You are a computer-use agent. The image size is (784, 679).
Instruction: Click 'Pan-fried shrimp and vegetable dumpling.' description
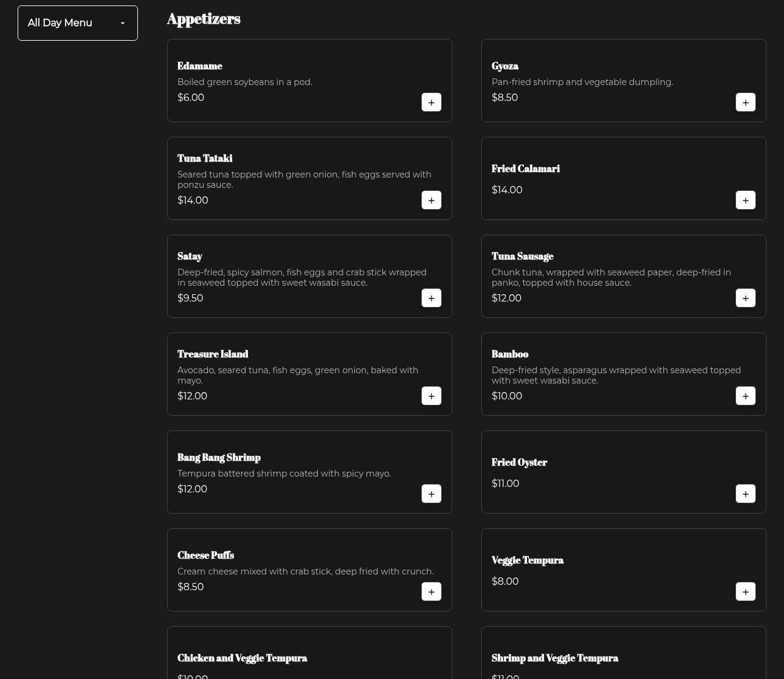[x=582, y=82]
